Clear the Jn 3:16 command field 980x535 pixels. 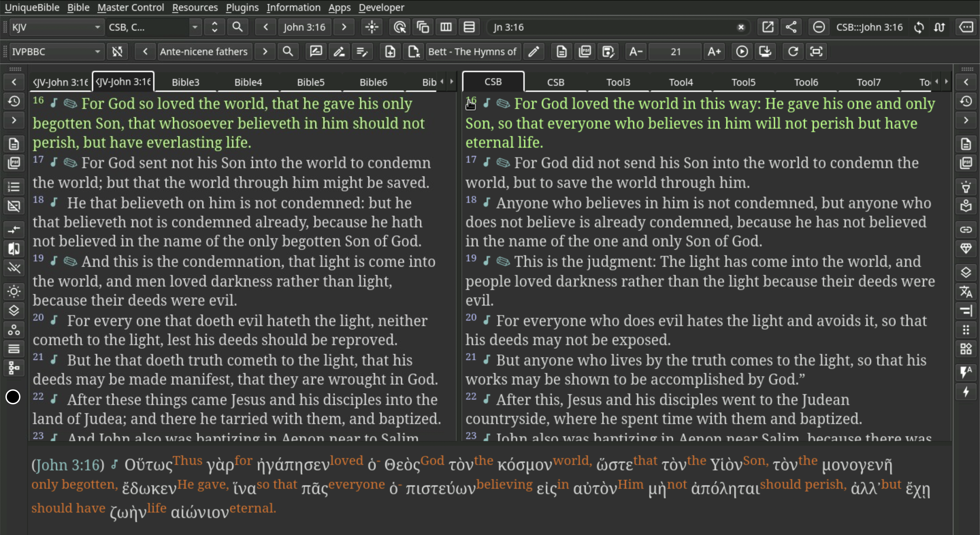tap(741, 27)
